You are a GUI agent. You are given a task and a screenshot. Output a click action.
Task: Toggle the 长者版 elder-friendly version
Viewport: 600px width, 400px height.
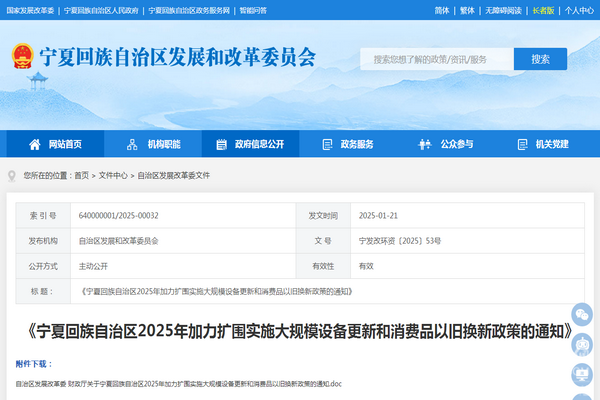(x=542, y=9)
